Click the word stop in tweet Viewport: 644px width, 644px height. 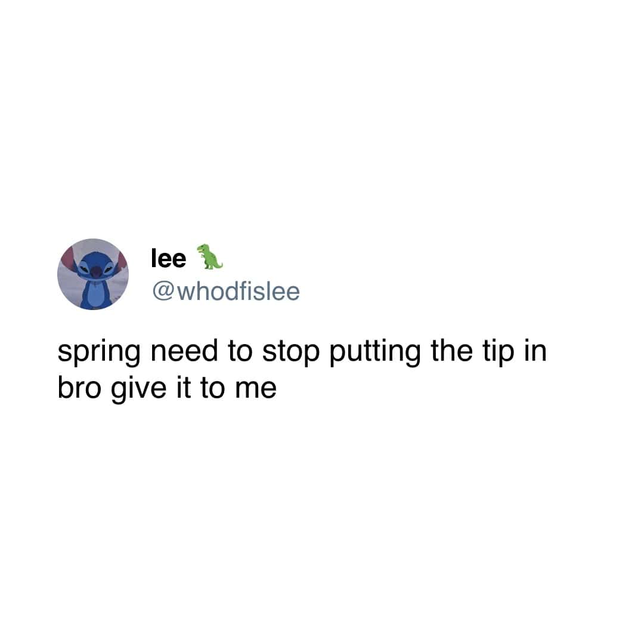click(291, 352)
